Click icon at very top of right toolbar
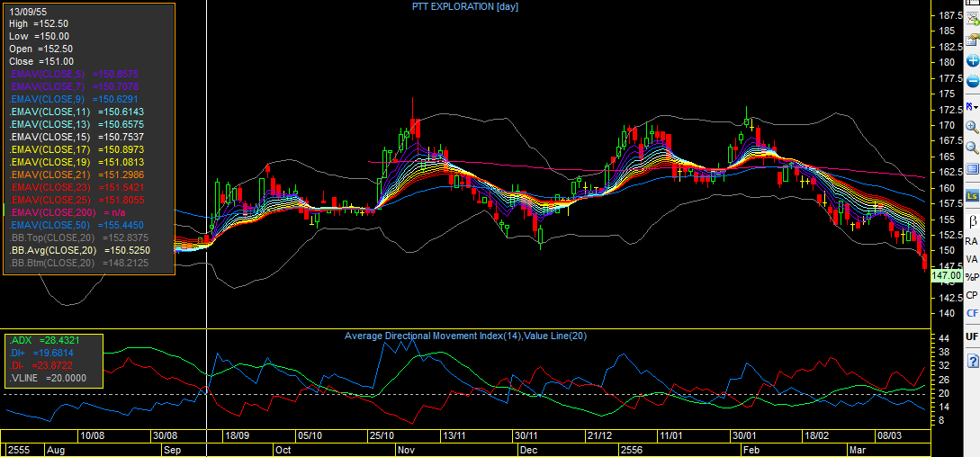Screen dimensions: 980x457 click(x=973, y=3)
